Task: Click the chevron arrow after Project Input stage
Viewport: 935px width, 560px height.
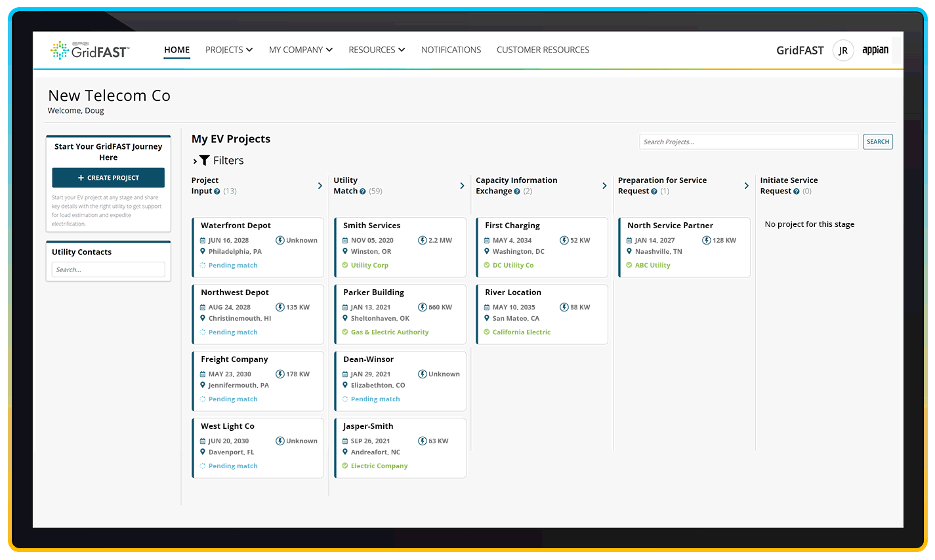Action: pyautogui.click(x=320, y=186)
